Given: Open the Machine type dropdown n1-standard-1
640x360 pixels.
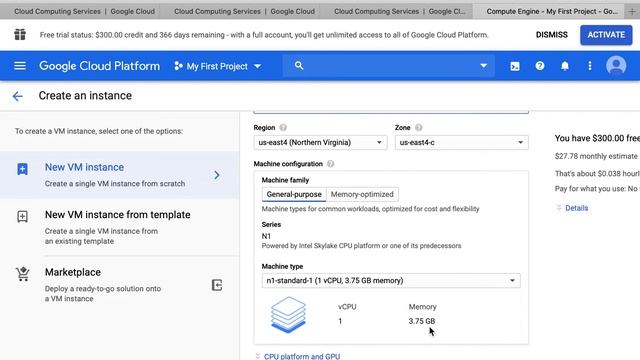Looking at the screenshot, I should (x=391, y=280).
